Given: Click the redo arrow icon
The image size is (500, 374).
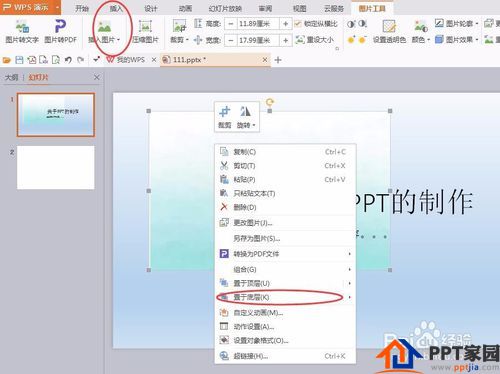Looking at the screenshot, I should 80,60.
